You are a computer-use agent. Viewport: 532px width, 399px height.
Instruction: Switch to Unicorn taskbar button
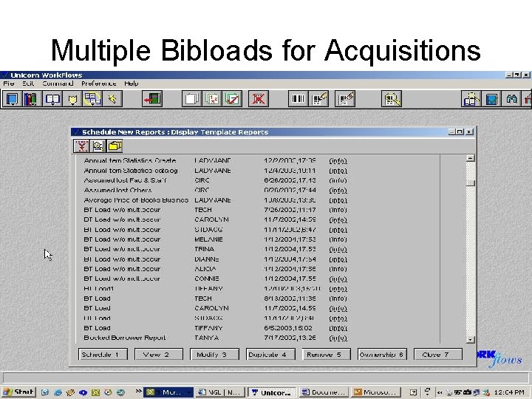pos(271,392)
